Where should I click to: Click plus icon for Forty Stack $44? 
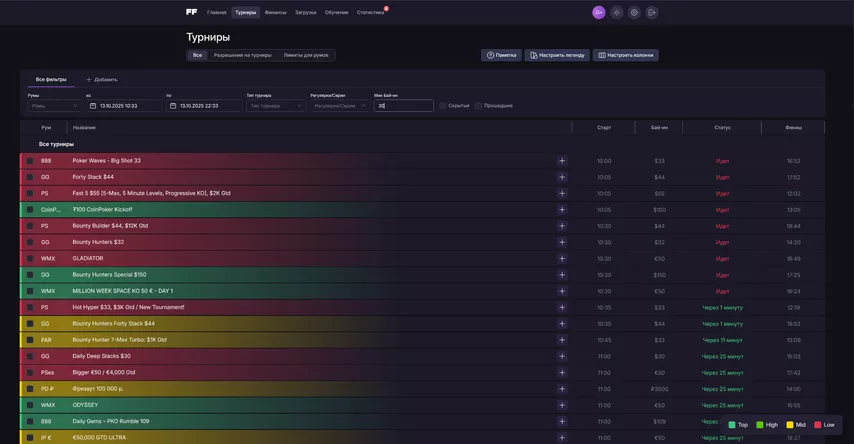tap(562, 177)
